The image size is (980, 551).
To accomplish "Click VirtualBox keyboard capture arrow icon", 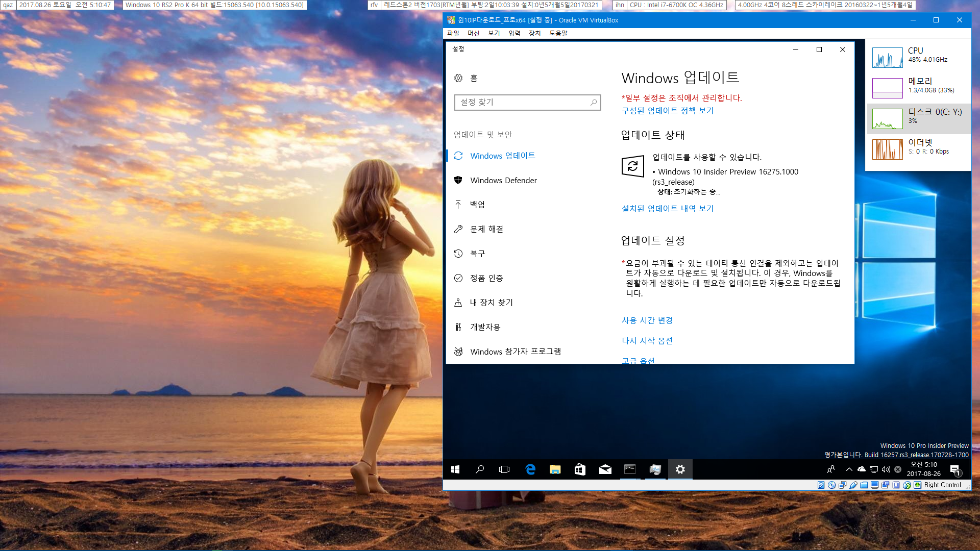I will tap(917, 485).
